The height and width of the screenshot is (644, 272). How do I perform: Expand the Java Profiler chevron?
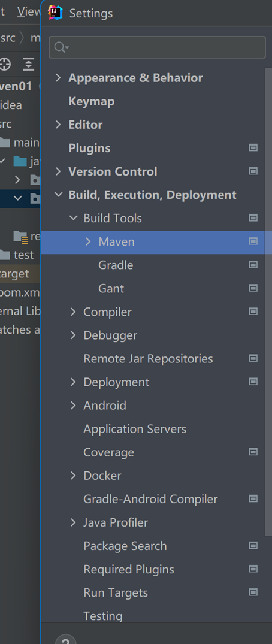click(x=74, y=522)
